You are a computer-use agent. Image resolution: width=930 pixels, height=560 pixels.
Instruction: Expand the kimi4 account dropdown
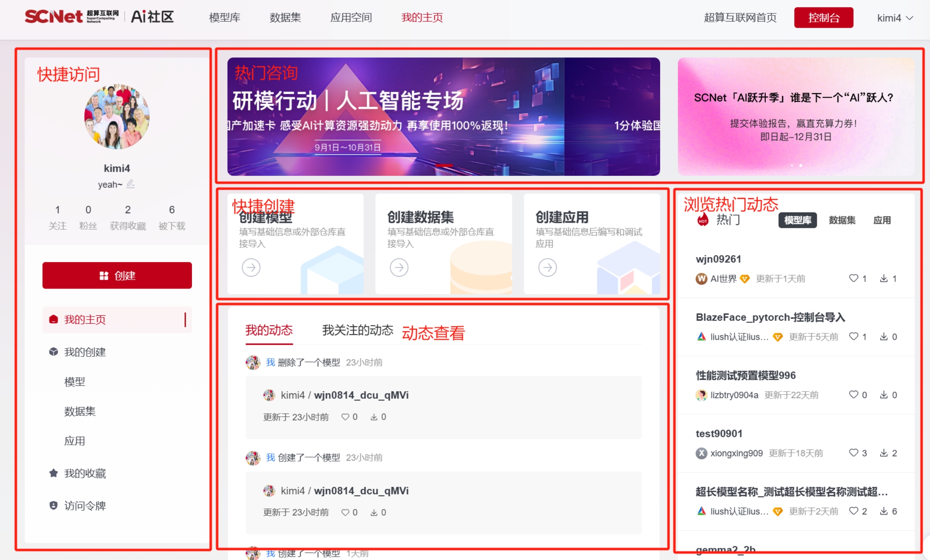[895, 18]
